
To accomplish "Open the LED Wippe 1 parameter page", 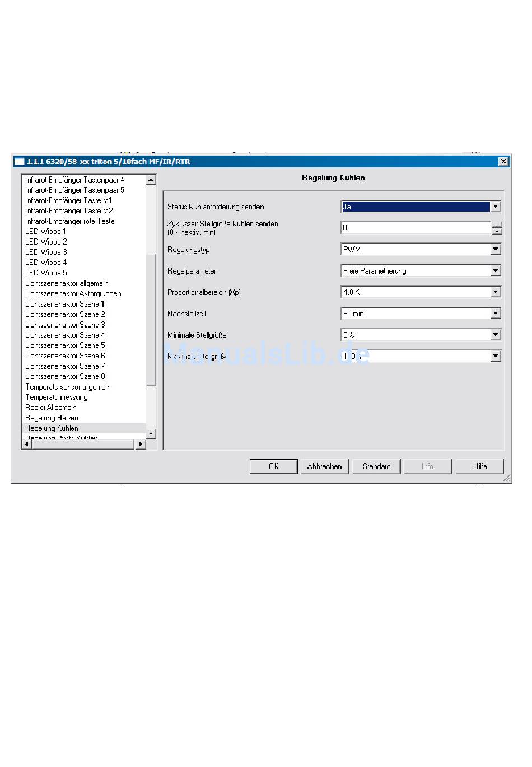I will click(x=45, y=231).
